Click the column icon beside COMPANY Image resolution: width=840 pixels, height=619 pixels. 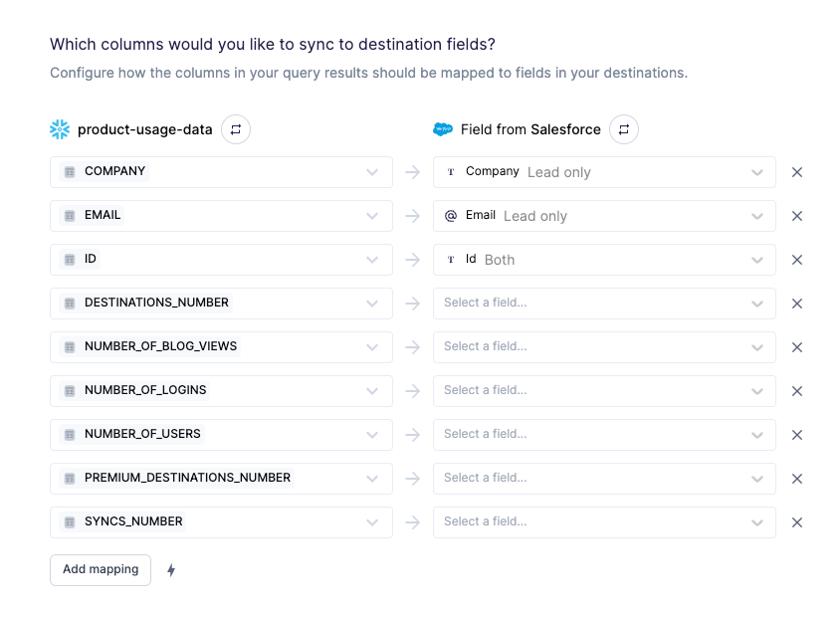(x=68, y=171)
